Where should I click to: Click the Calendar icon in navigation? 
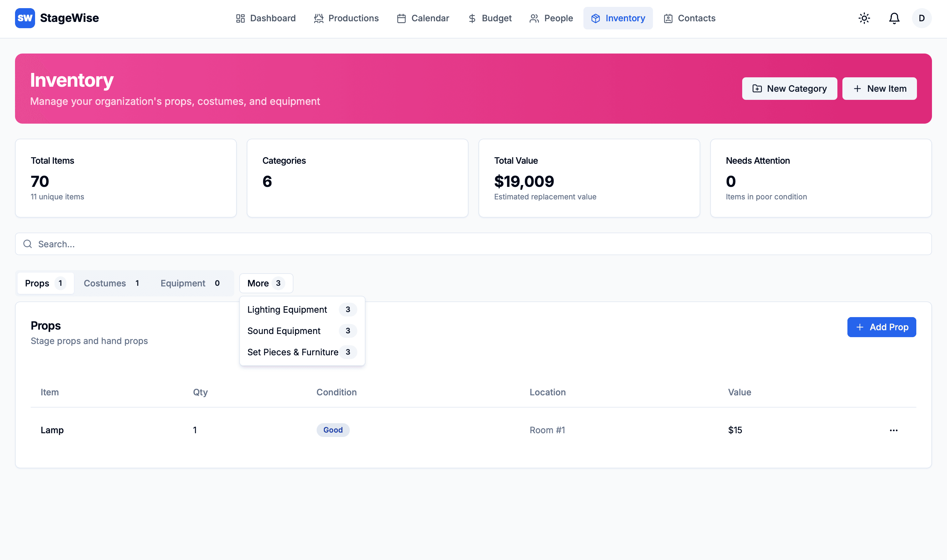tap(401, 18)
